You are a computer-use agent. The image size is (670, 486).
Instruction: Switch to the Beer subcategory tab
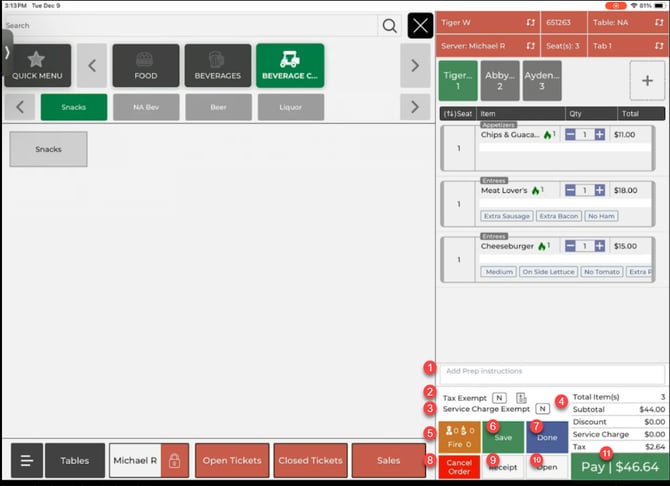point(218,106)
